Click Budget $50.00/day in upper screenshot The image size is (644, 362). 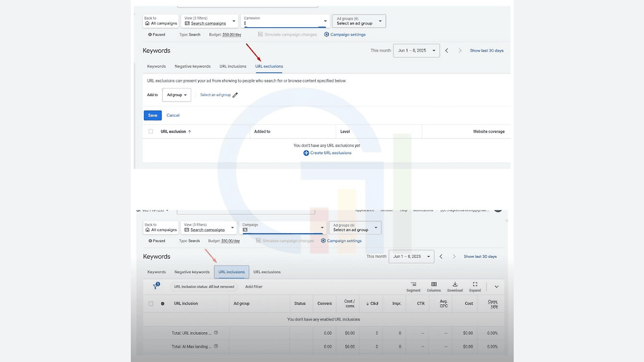tap(225, 35)
